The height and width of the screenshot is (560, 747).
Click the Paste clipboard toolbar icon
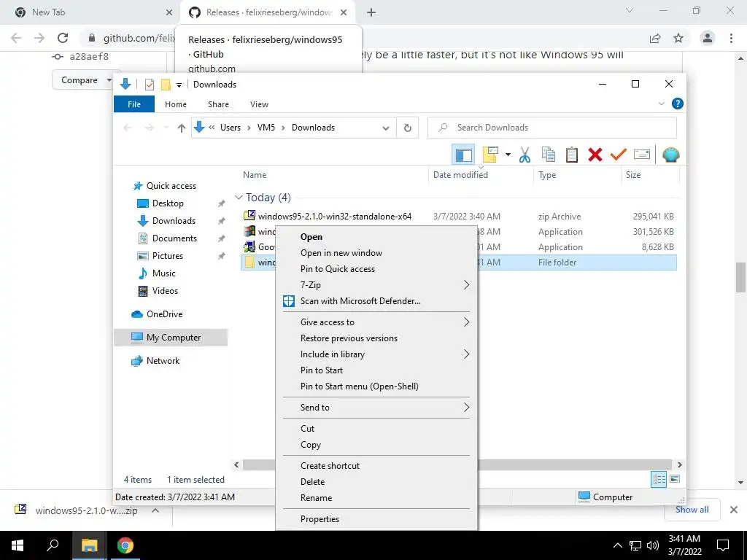tap(572, 155)
